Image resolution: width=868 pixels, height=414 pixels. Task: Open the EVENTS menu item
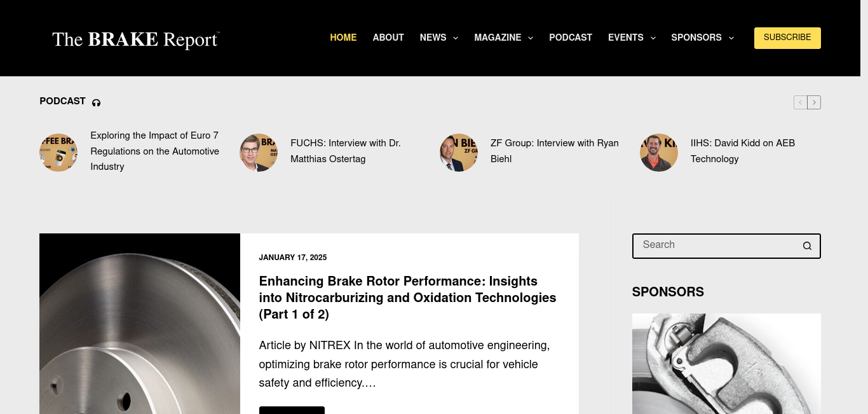click(x=626, y=38)
